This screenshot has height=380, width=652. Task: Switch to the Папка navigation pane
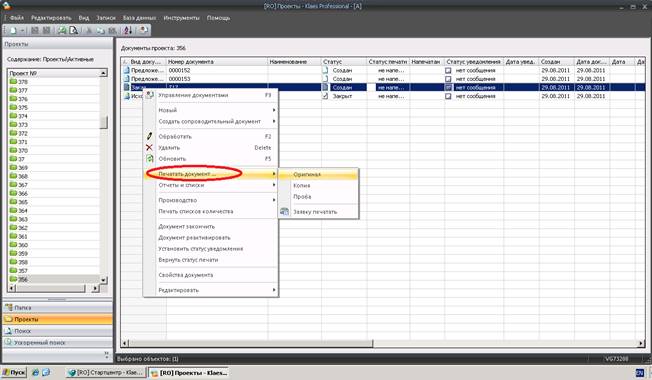[x=57, y=308]
